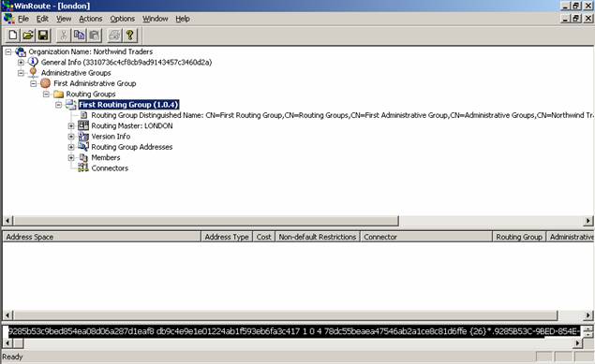This screenshot has width=595, height=364.
Task: Collapse the Organization Name node
Action: point(8,51)
